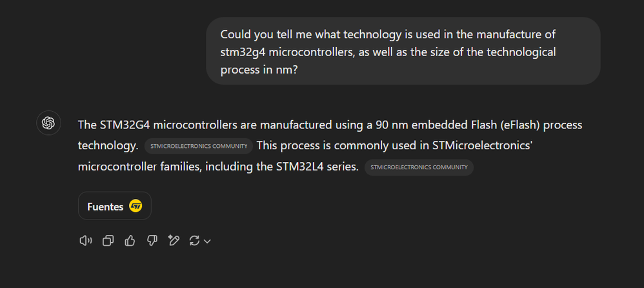This screenshot has width=644, height=288.
Task: Give the response a thumbs up
Action: [x=130, y=241]
